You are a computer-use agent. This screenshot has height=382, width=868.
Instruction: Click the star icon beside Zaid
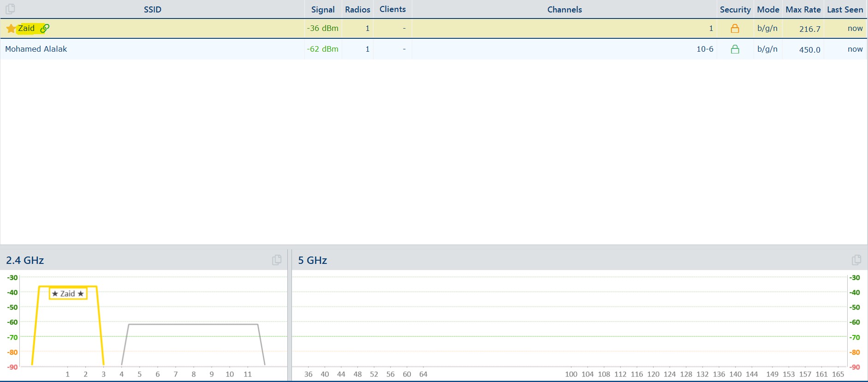[11, 29]
